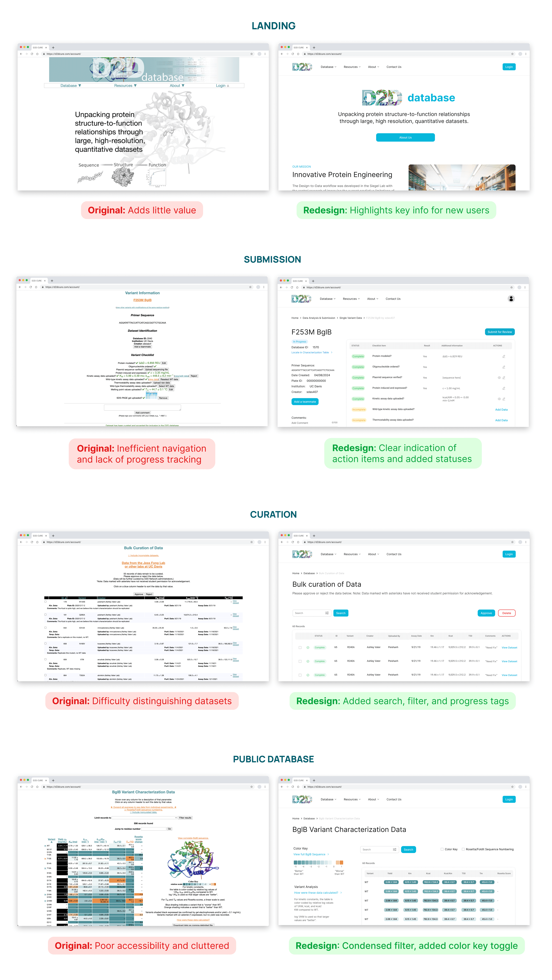This screenshot has height=980, width=552.
Task: Expand Resources menu in Submission redesign navbar
Action: click(x=351, y=299)
